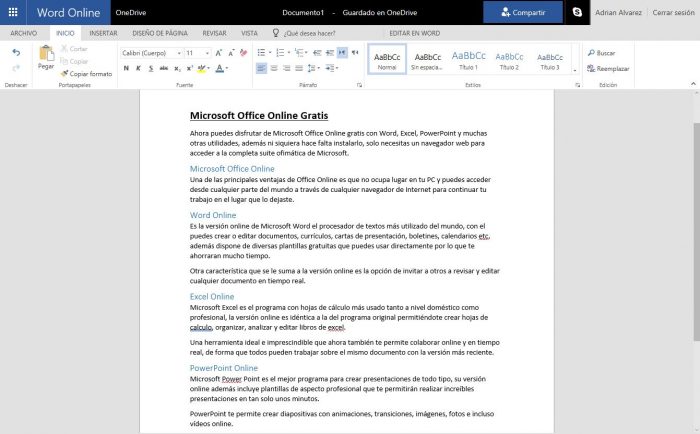Align text left
Viewport: 700px width, 434px height.
click(x=261, y=68)
